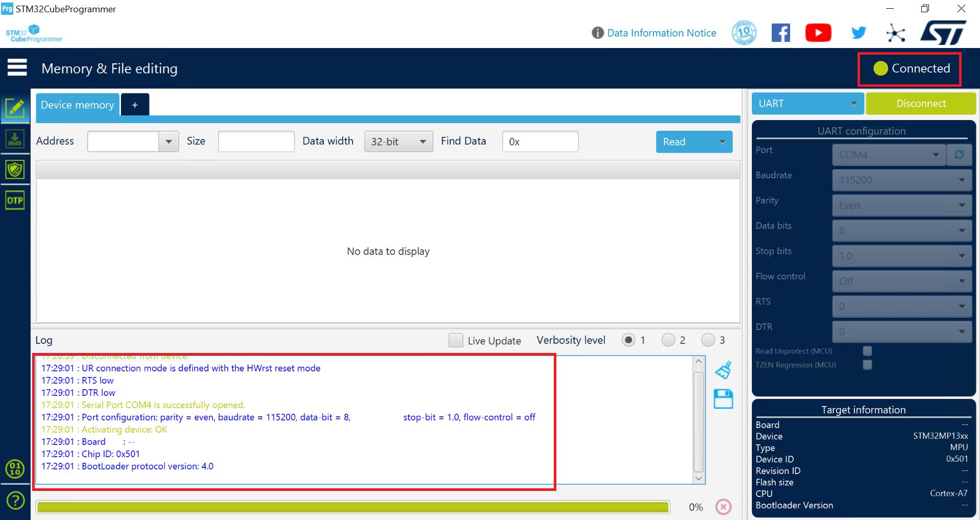Click the log vertical scrollbar thumb
The image size is (980, 520).
[x=699, y=422]
